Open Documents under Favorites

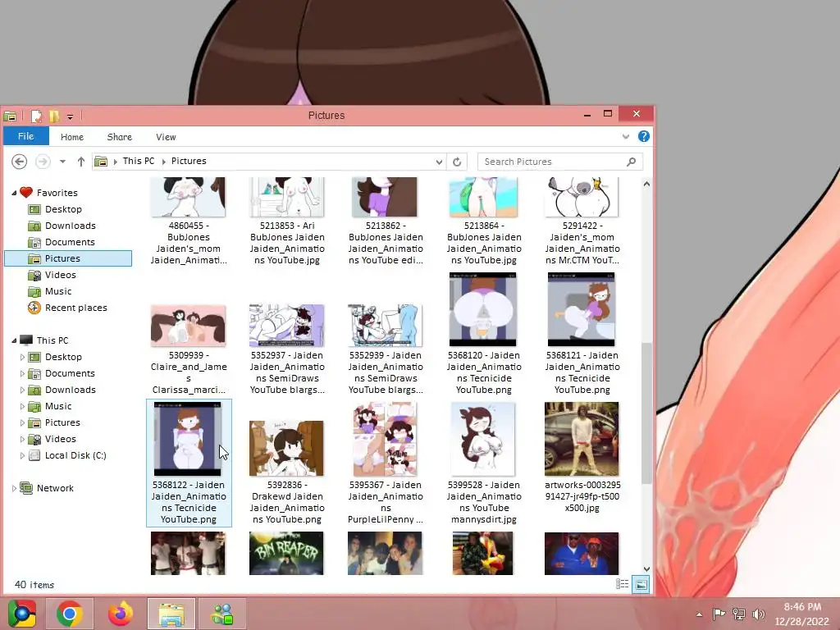[x=70, y=242]
